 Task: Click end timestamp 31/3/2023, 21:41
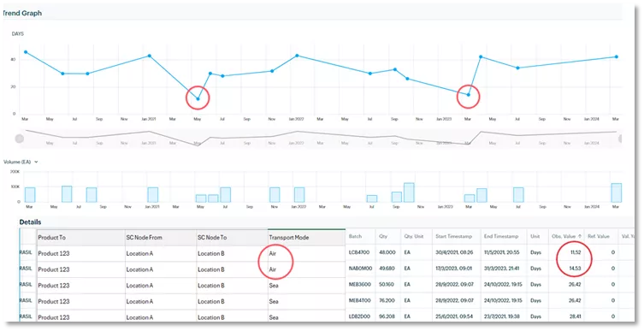tap(503, 269)
